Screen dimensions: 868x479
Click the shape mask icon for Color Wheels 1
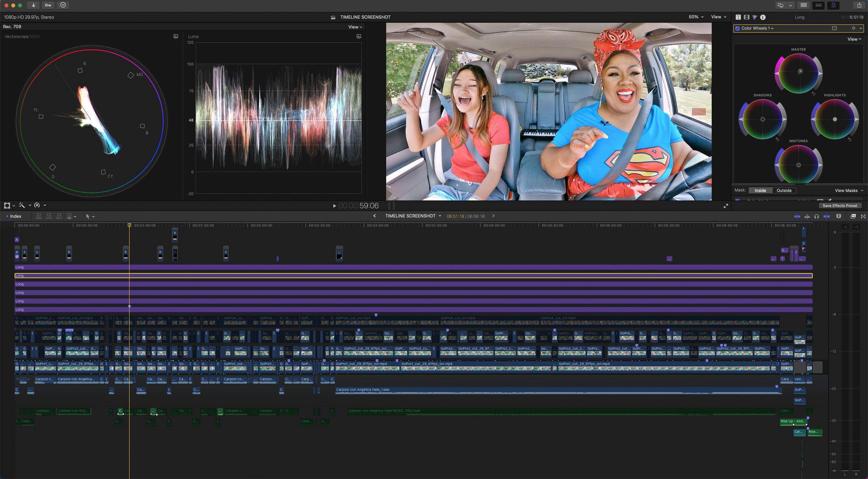point(834,28)
